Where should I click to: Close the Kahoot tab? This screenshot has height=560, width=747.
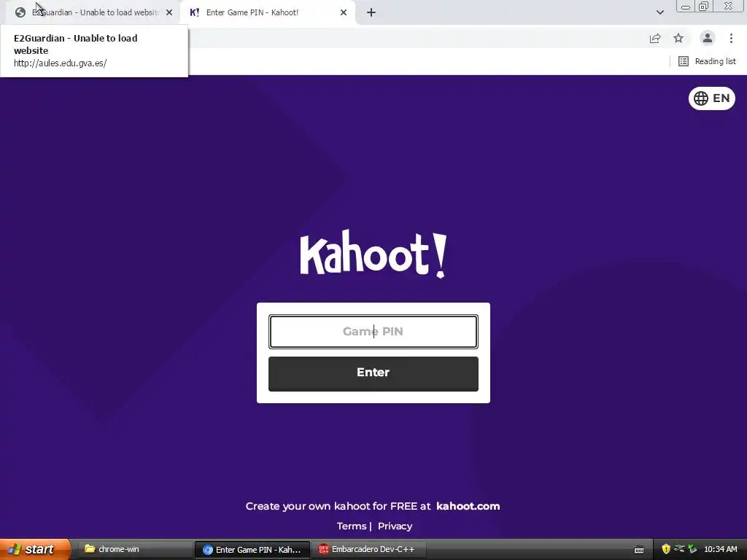(x=344, y=12)
